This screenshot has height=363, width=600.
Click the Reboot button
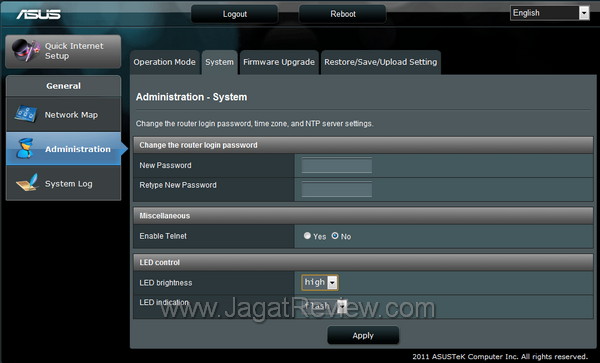coord(343,14)
